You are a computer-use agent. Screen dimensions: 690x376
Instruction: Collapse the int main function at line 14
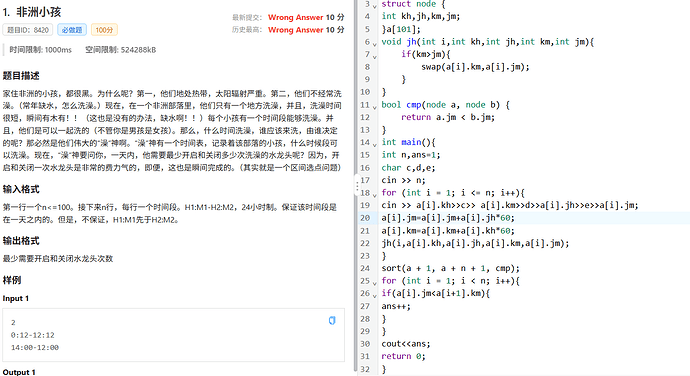375,144
